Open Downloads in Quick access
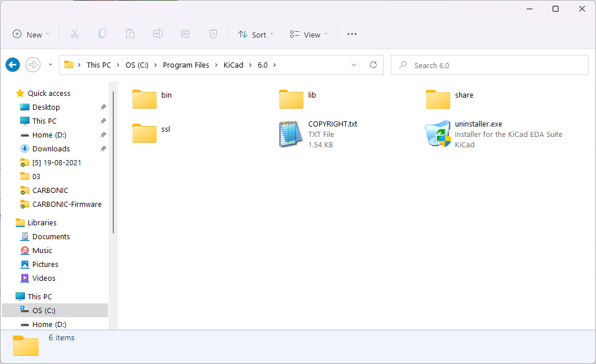The height and width of the screenshot is (364, 596). pos(51,148)
